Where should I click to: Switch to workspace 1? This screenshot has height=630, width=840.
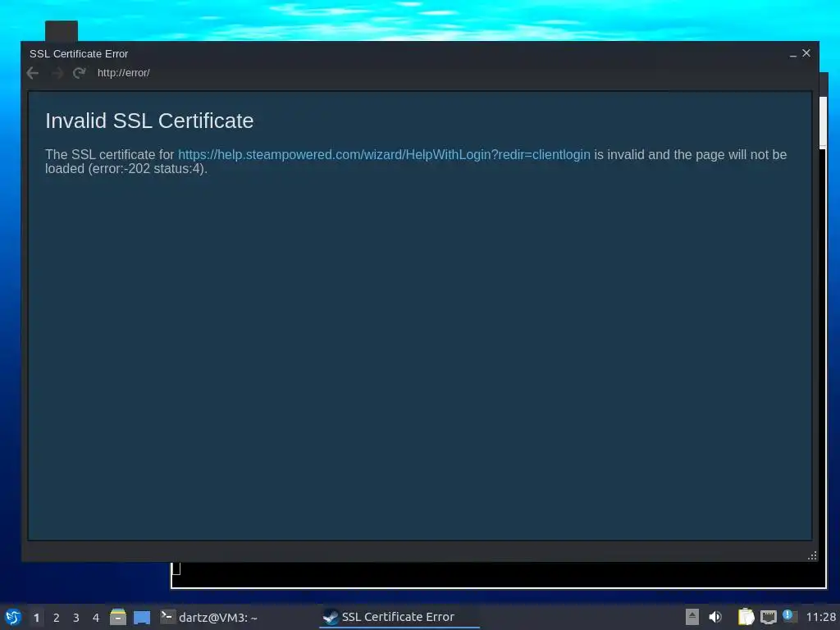[36, 618]
